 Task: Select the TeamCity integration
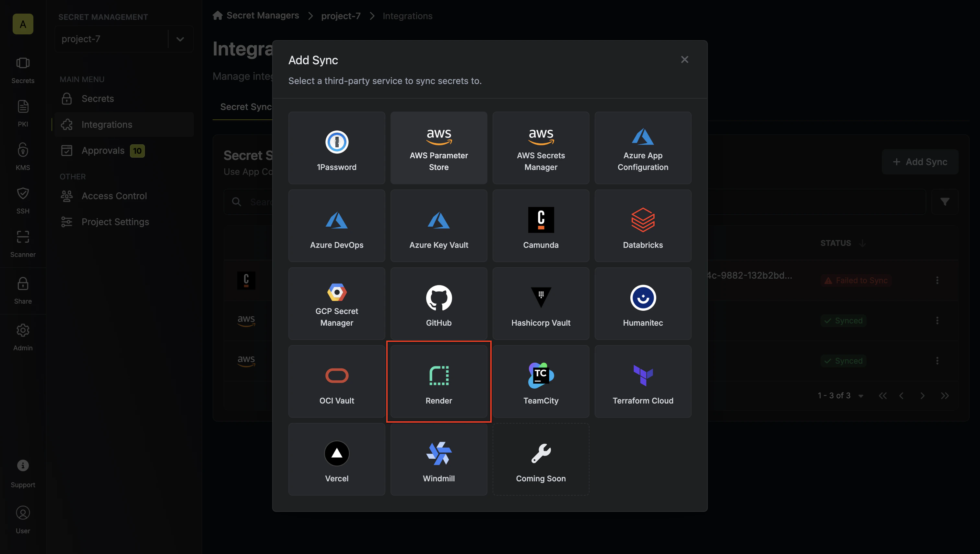541,381
